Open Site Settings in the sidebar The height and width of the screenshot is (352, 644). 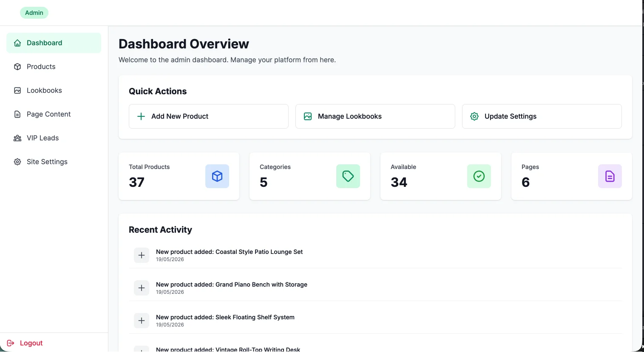[x=54, y=162]
